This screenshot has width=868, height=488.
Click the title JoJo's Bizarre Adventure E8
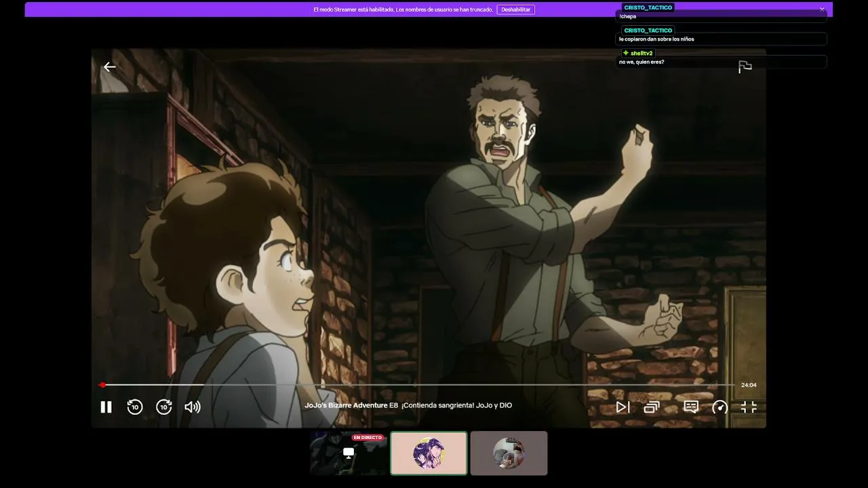pos(351,405)
